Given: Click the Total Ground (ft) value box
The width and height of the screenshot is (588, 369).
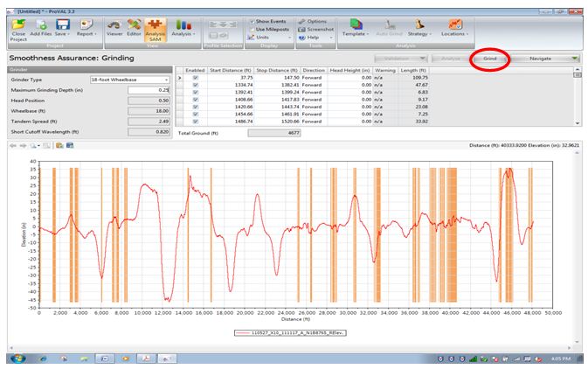Looking at the screenshot, I should click(274, 133).
